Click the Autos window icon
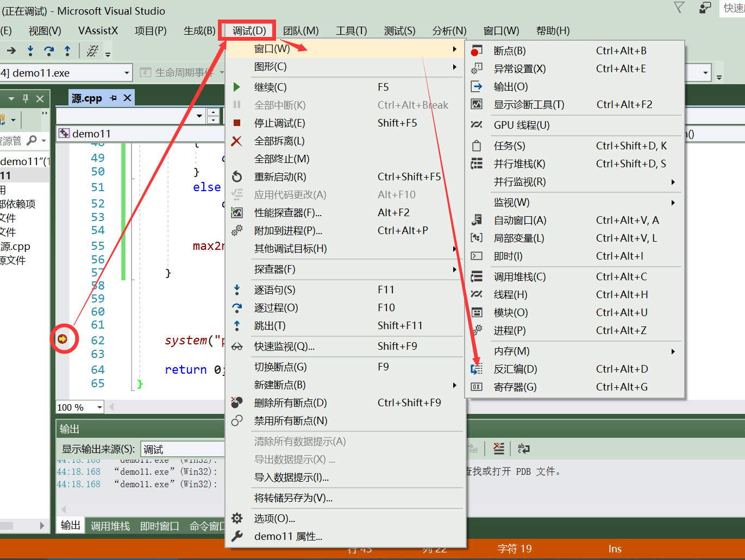This screenshot has height=560, width=745. [476, 220]
